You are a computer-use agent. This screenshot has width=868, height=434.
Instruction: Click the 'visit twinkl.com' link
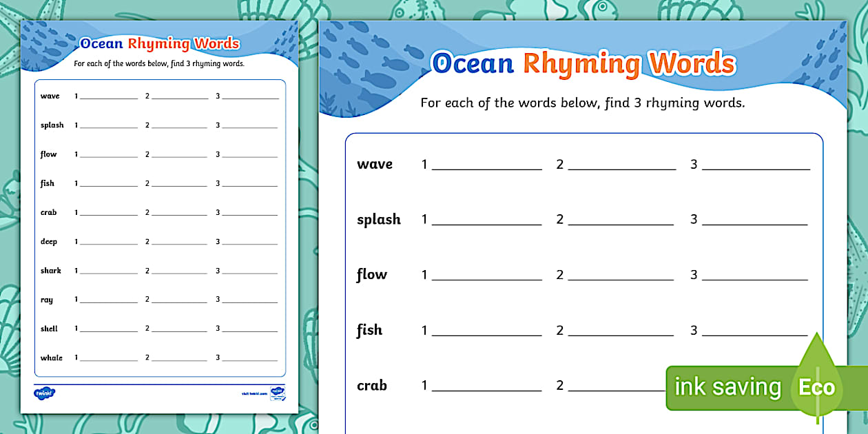point(254,393)
